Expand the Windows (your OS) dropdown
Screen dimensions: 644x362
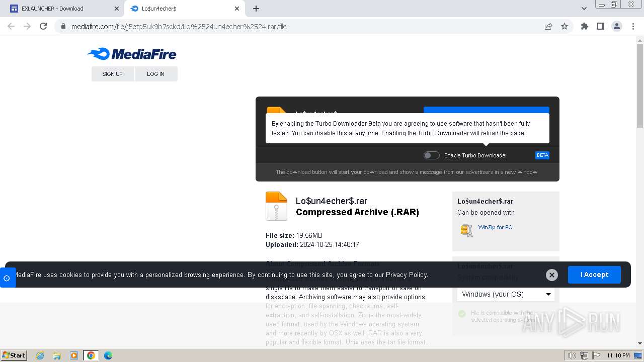click(x=506, y=294)
